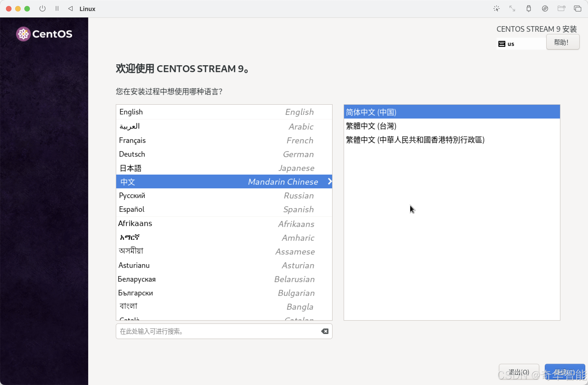
Task: Click the capture input spinner icon
Action: pyautogui.click(x=496, y=9)
